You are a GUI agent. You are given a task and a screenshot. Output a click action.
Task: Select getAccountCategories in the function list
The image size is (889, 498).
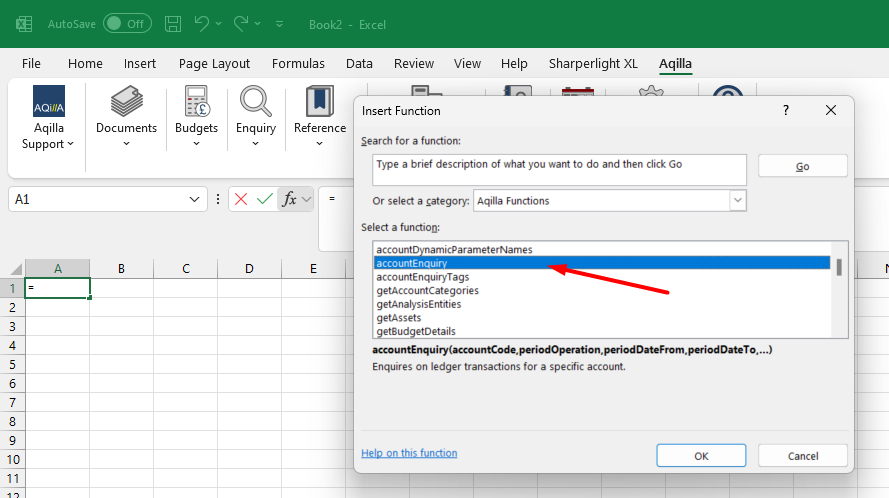427,291
